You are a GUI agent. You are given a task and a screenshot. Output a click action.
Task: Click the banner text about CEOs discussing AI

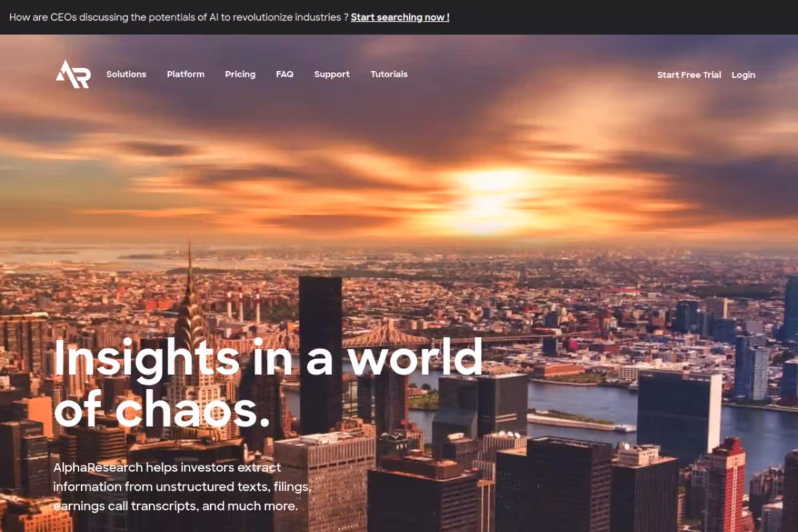pos(179,17)
